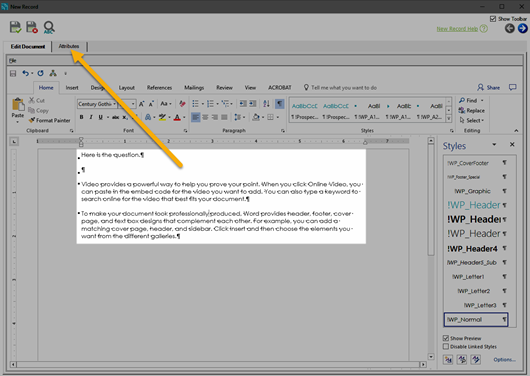Enable Disable Linked Styles checkbox
This screenshot has height=376, width=530.
coord(446,347)
